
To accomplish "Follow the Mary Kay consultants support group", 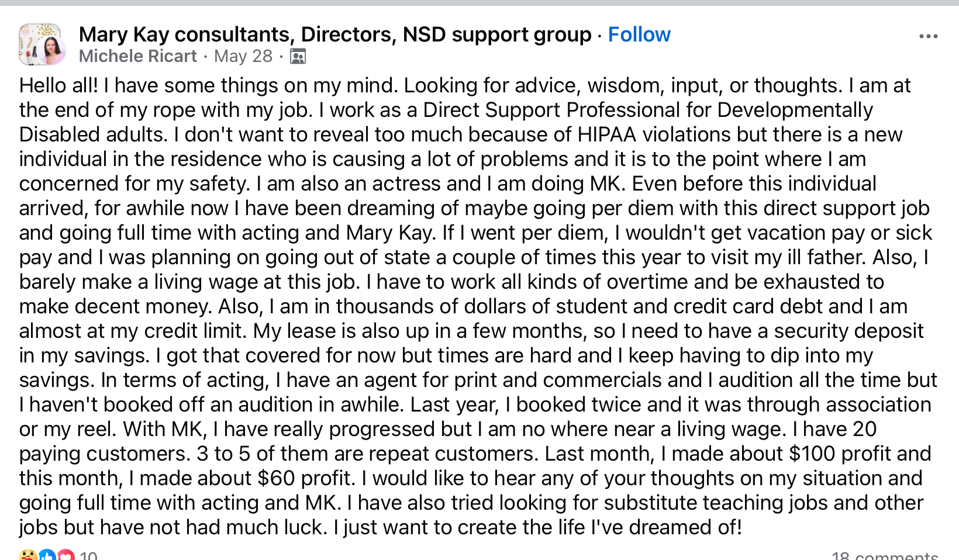I will click(x=639, y=34).
